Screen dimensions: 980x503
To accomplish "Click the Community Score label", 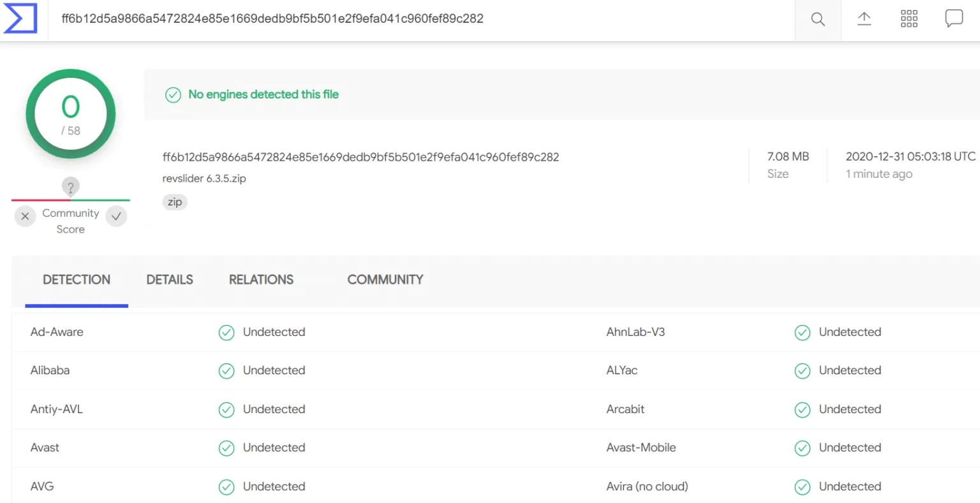I will pos(71,221).
